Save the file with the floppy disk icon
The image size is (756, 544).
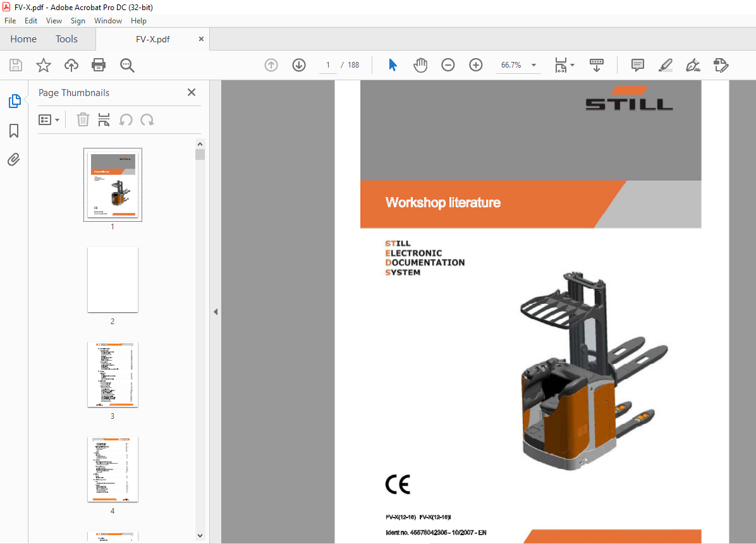point(16,65)
